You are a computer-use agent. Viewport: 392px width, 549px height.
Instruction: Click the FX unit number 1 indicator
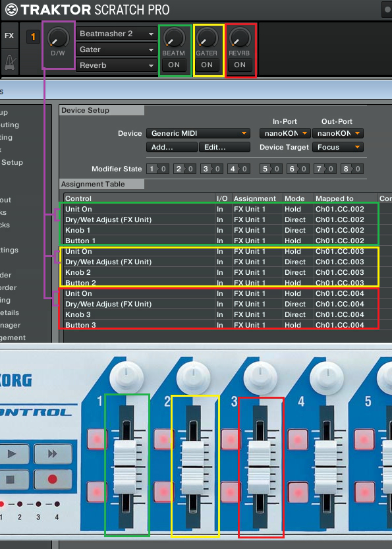click(33, 37)
